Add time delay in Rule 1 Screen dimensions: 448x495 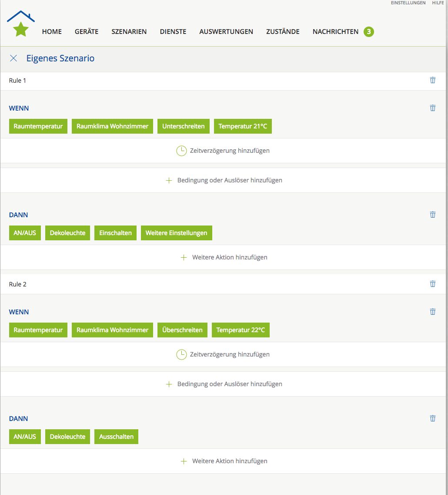[x=223, y=151]
